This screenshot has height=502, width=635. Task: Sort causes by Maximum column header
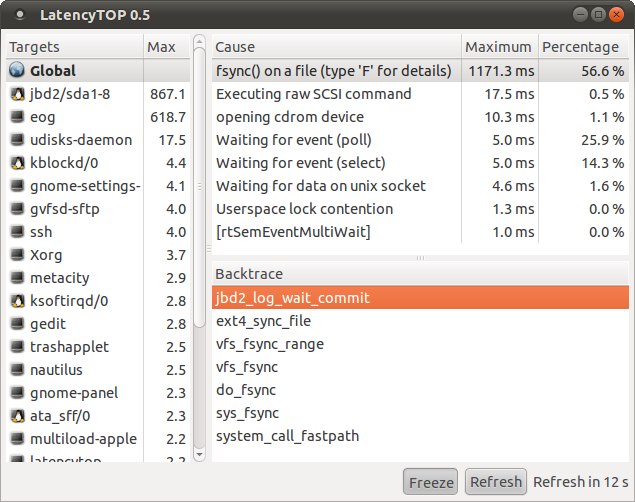coord(498,47)
